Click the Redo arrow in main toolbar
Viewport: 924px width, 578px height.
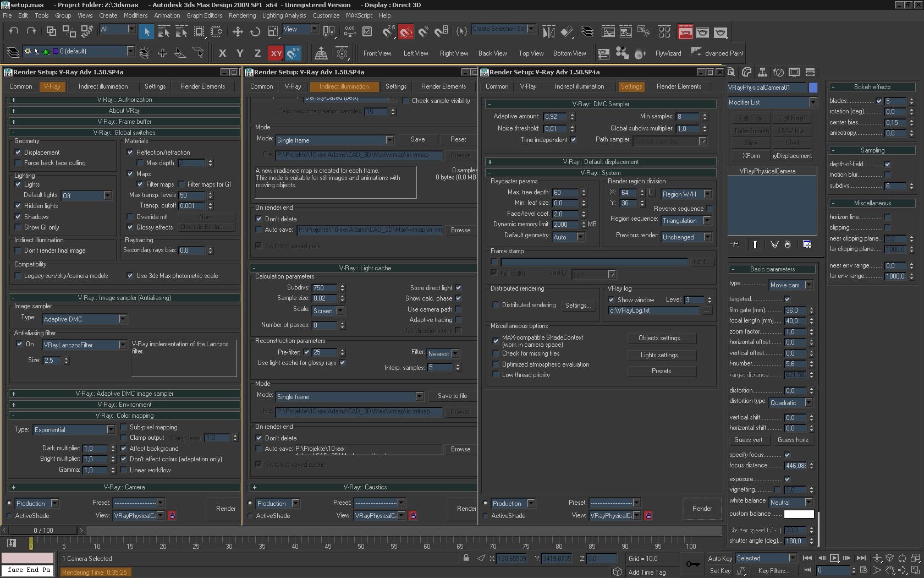tap(31, 31)
